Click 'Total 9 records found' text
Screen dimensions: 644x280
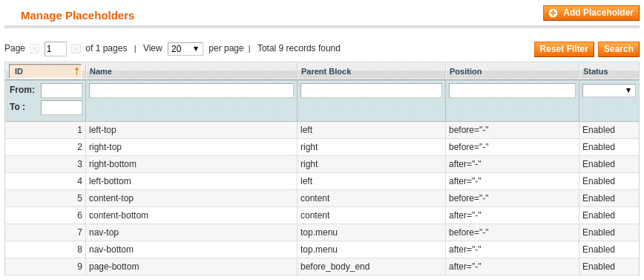[298, 48]
